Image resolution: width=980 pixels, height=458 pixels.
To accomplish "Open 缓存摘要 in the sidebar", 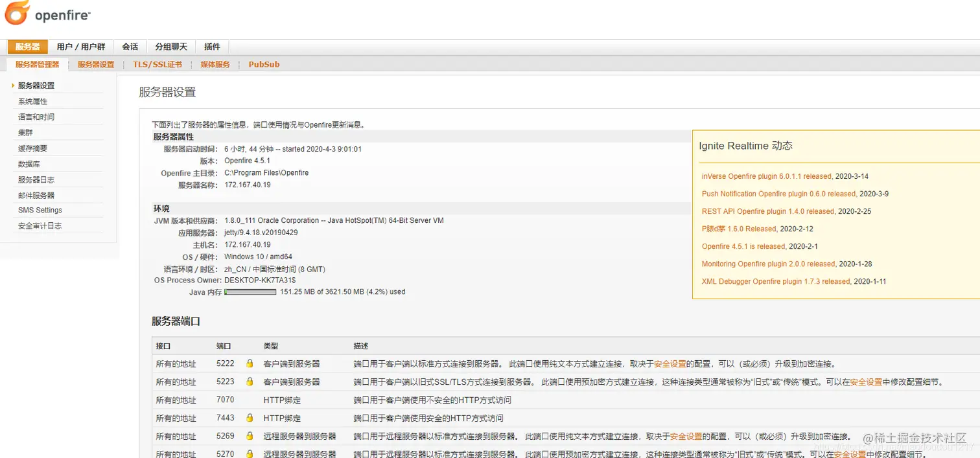I will [x=32, y=148].
